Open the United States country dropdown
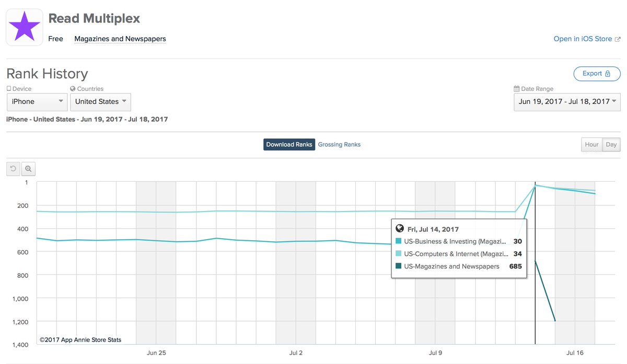The height and width of the screenshot is (364, 627). 101,102
